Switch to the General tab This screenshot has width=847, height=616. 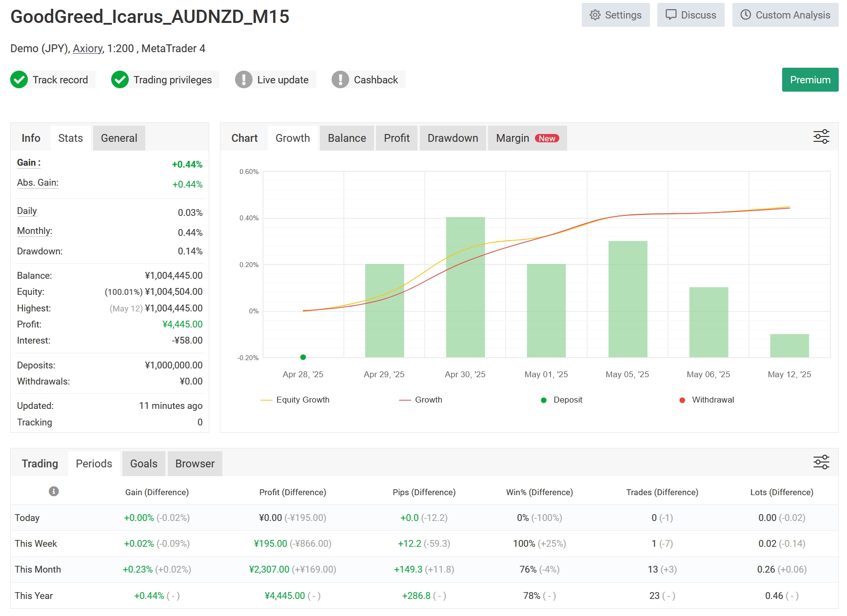coord(119,138)
